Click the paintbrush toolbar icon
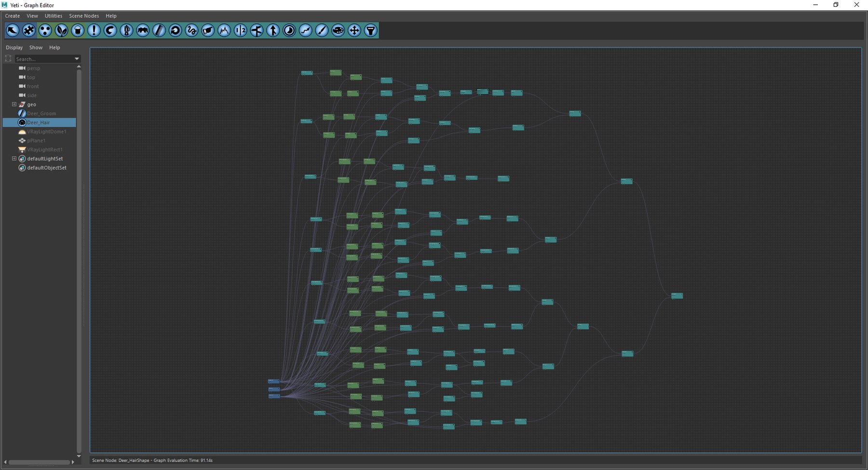Screen dimensions: 868x470 [x=322, y=30]
